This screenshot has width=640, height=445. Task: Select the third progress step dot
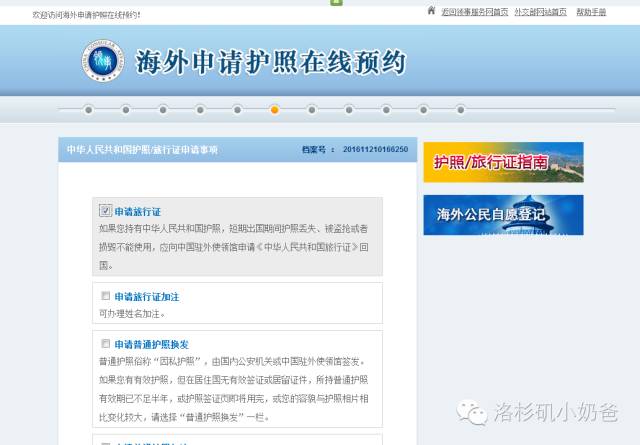(163, 110)
